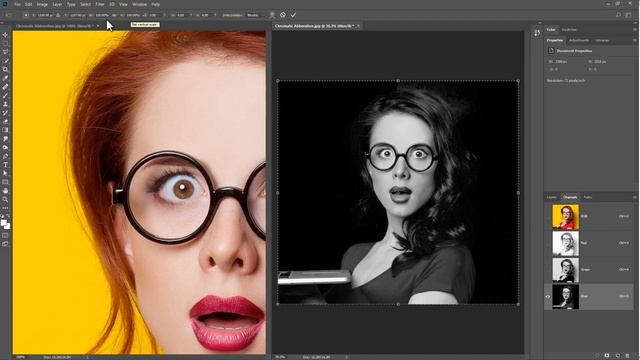
Task: Open the Window menu
Action: (139, 4)
